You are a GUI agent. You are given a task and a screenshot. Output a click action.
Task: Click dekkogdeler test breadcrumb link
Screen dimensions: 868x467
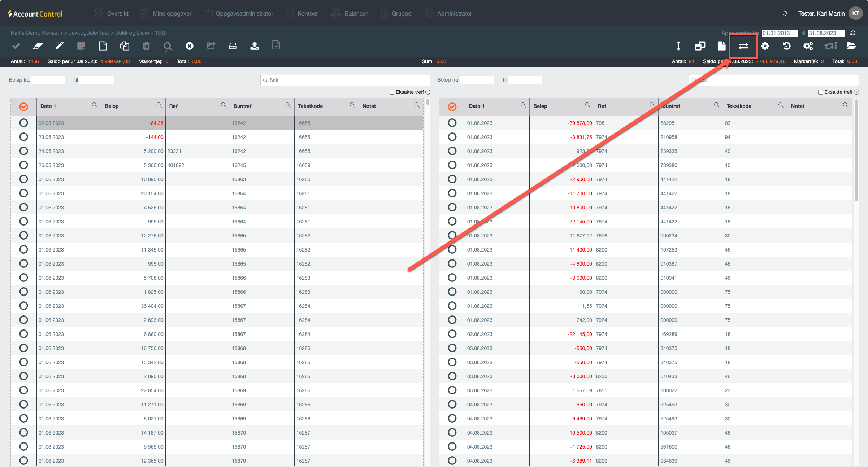pyautogui.click(x=88, y=33)
